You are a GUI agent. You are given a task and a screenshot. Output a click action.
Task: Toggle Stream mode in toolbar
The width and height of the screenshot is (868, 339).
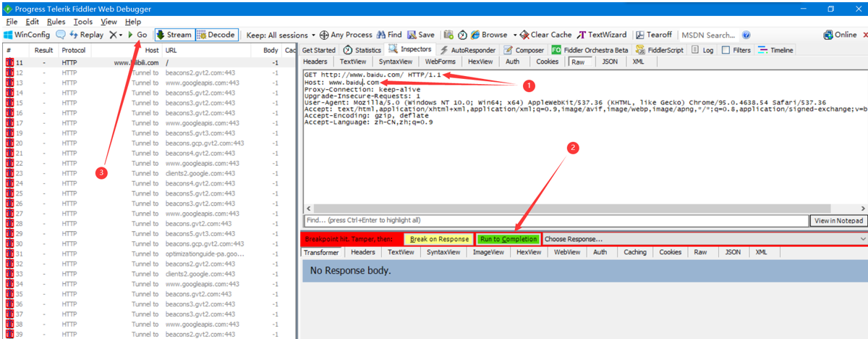coord(174,35)
